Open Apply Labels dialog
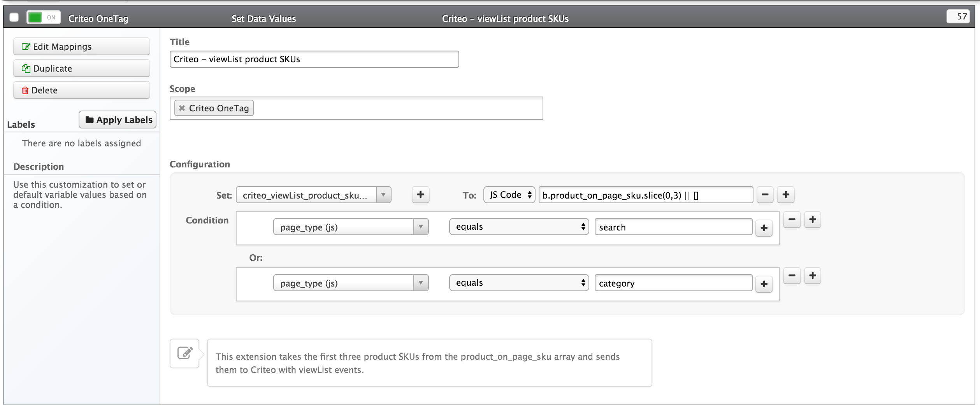The height and width of the screenshot is (408, 980). click(x=118, y=120)
